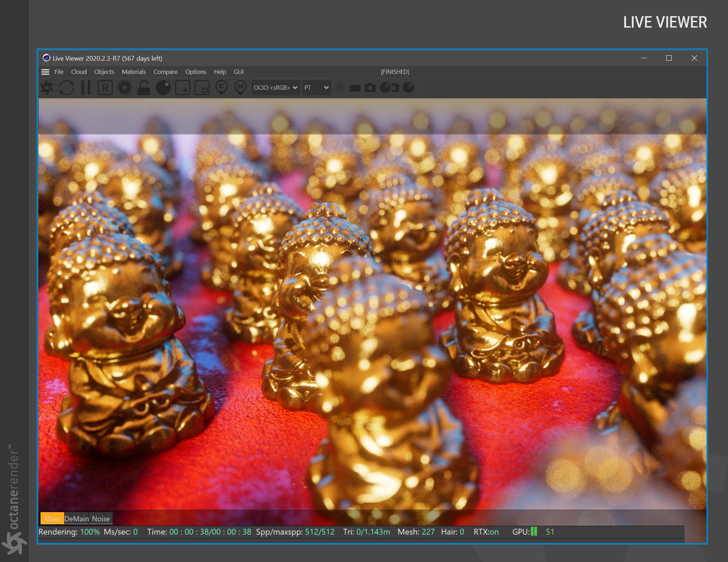Image resolution: width=728 pixels, height=562 pixels.
Task: Pause rendering with the pause icon
Action: coord(86,88)
